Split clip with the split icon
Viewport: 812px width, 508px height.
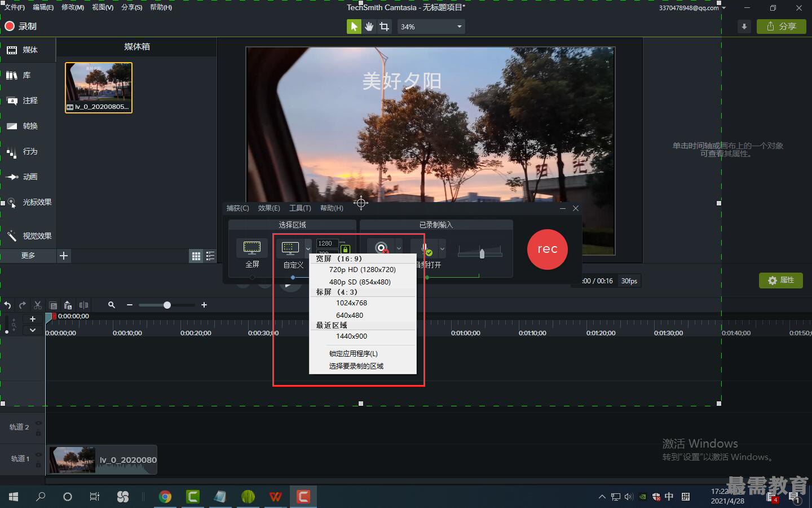click(83, 305)
